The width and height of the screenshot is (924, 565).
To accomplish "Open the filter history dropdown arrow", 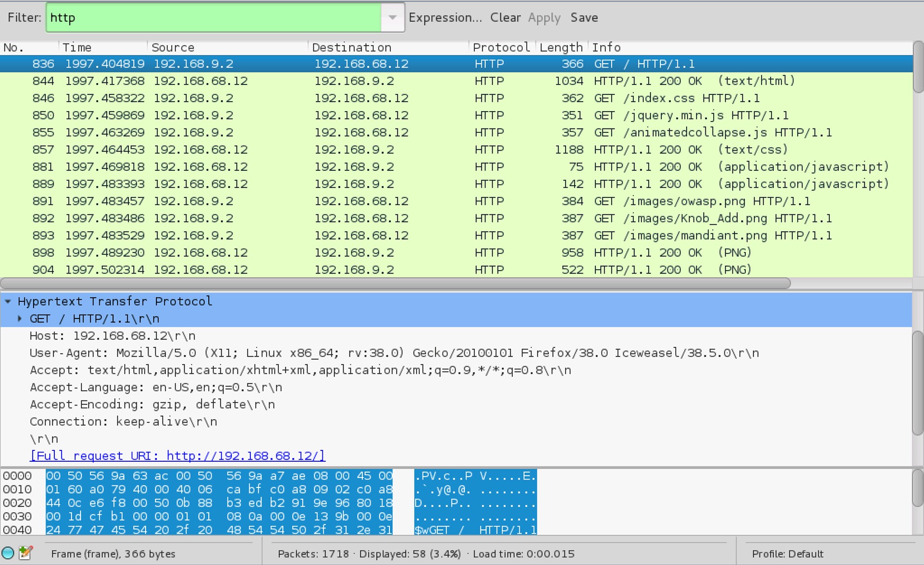I will [392, 18].
